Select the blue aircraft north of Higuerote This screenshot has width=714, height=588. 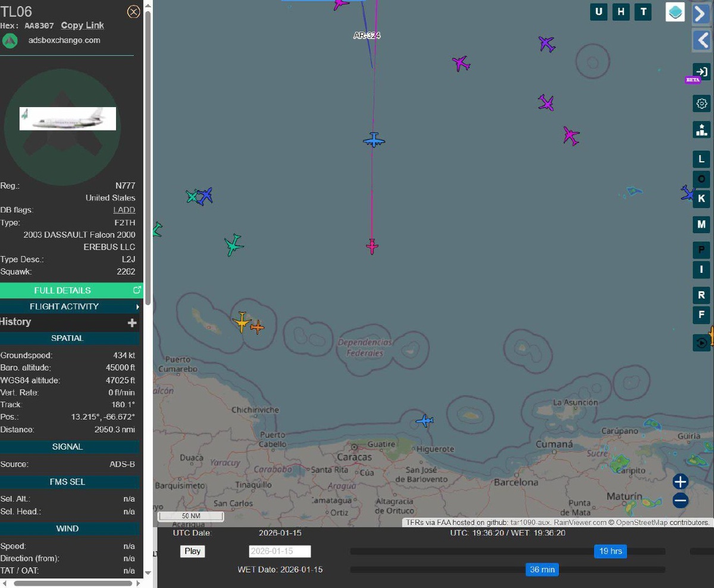point(425,421)
